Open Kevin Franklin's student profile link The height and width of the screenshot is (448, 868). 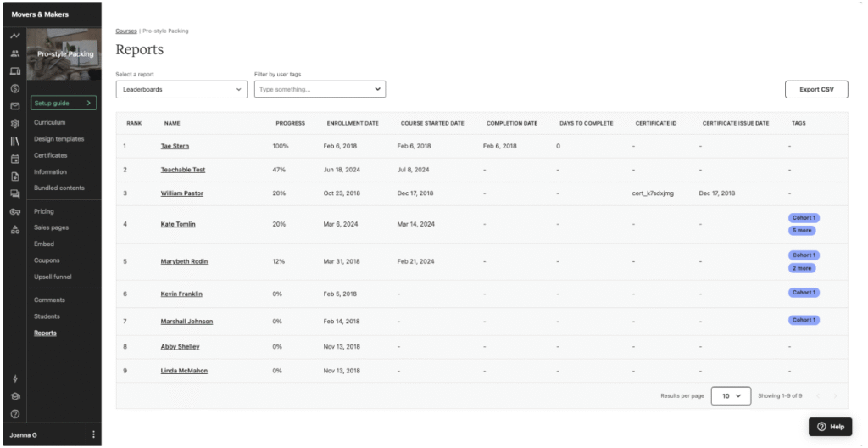coord(181,294)
